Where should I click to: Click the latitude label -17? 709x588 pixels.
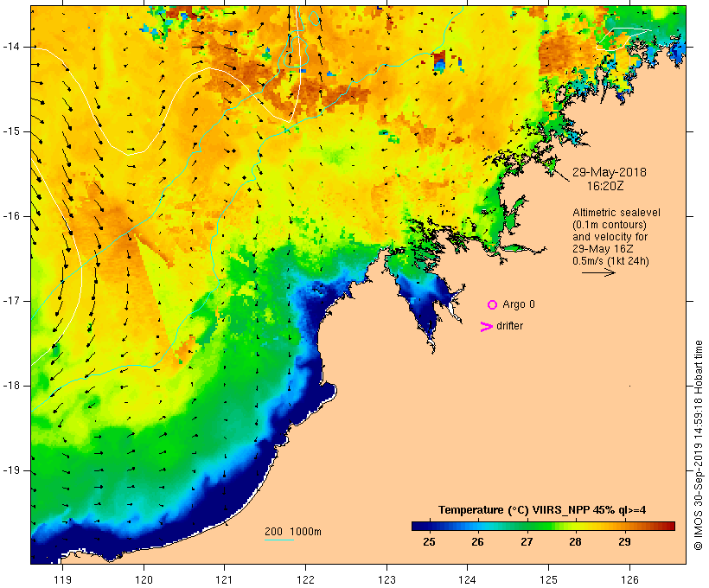[11, 301]
